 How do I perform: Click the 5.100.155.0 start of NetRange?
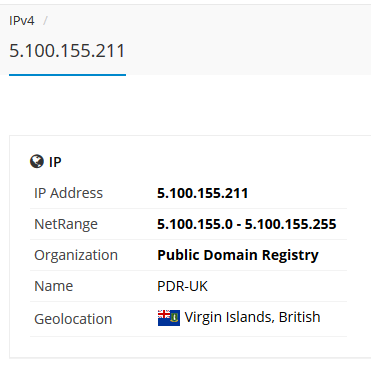[x=195, y=224]
